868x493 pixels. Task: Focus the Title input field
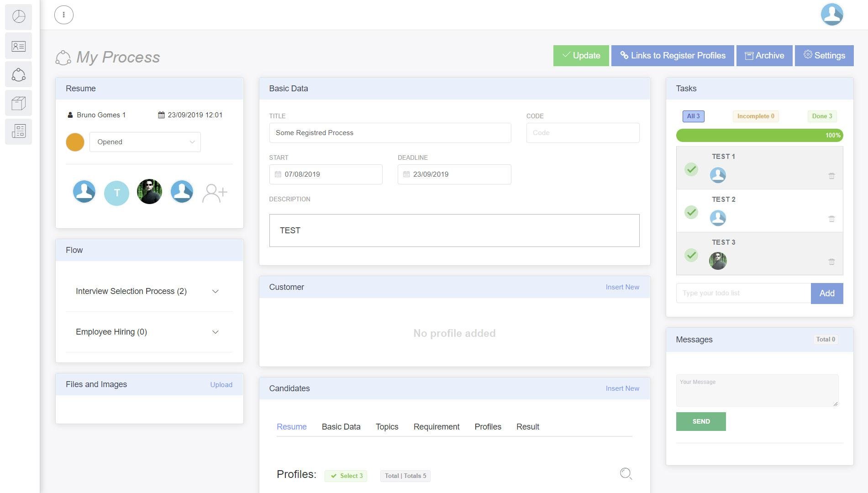click(390, 133)
